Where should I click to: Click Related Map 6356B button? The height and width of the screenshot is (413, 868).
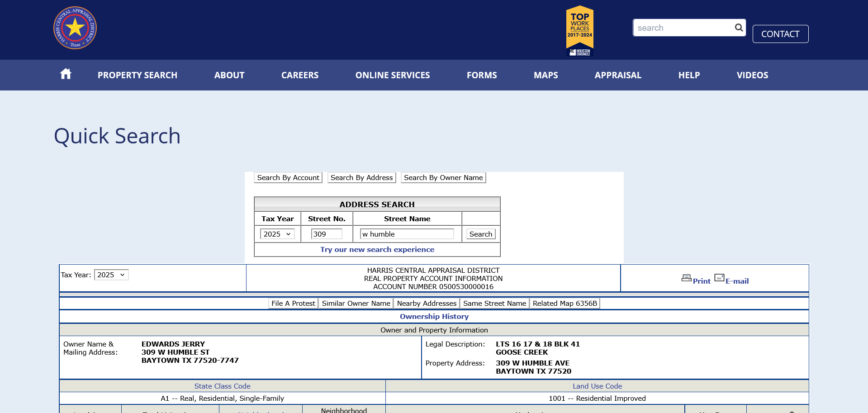coord(564,304)
